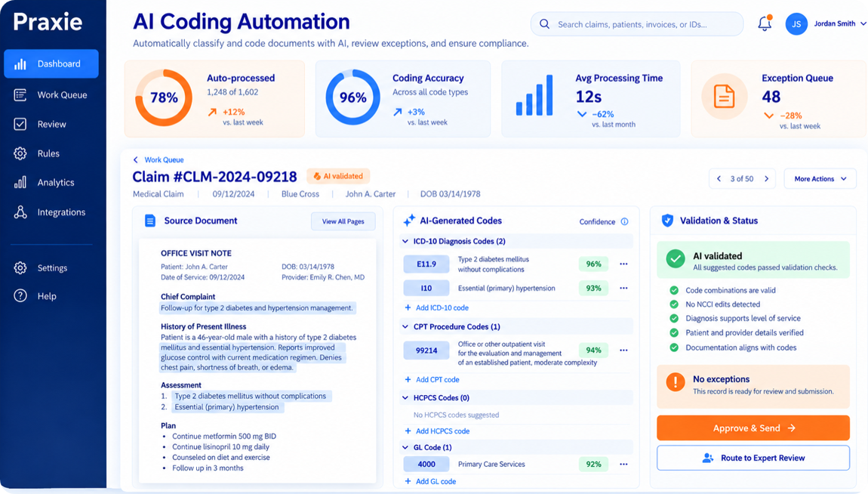Click Add CPT code link
Viewport: 868px width, 494px height.
432,380
